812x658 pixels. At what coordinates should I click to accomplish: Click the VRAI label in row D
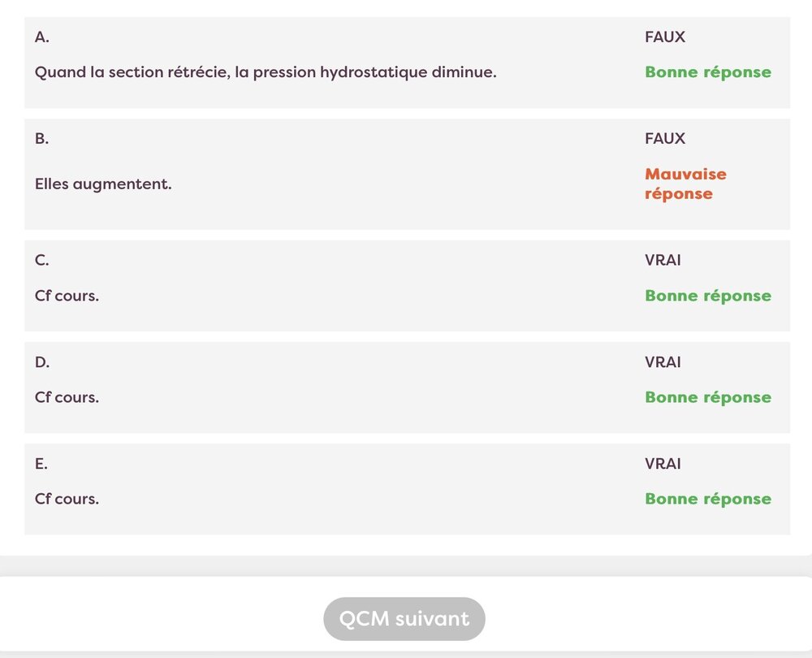pyautogui.click(x=663, y=362)
